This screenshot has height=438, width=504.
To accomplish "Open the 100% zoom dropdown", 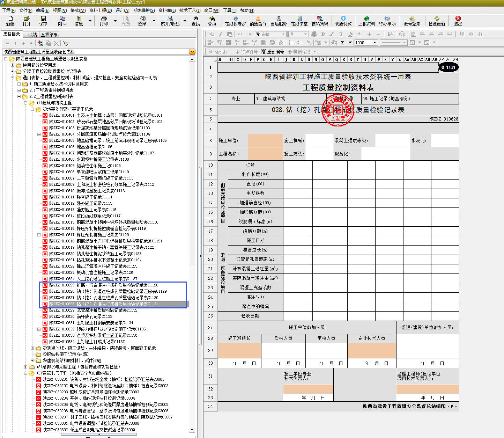I will [375, 43].
